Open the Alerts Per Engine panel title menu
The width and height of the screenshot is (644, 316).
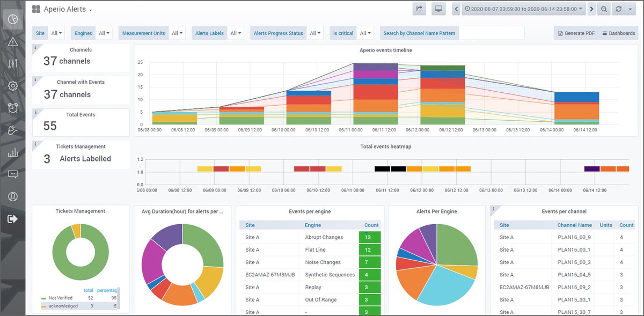tap(437, 211)
